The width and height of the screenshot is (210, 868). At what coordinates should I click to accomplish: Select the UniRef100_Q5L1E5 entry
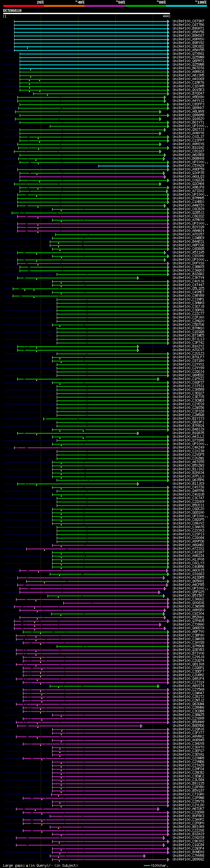[x=188, y=288]
